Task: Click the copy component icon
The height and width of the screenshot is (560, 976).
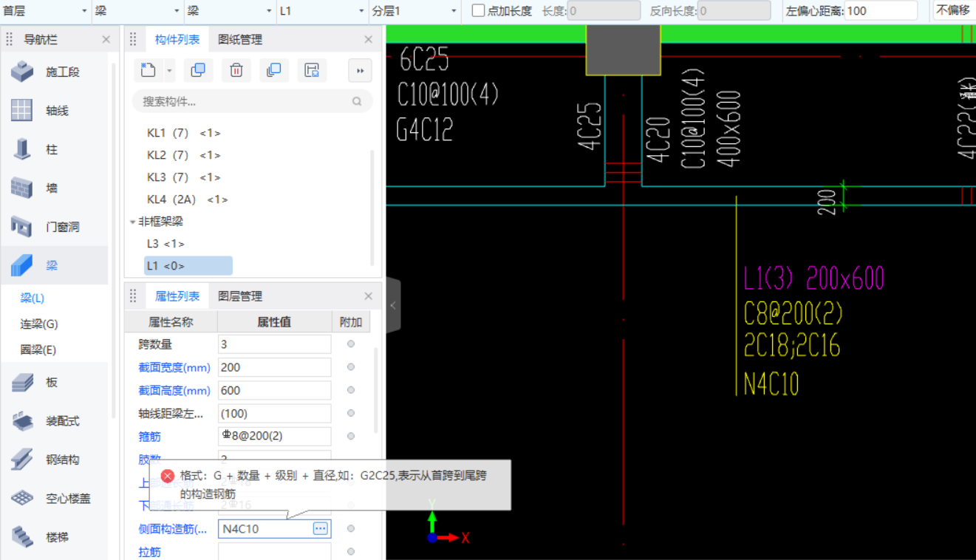Action: 198,70
